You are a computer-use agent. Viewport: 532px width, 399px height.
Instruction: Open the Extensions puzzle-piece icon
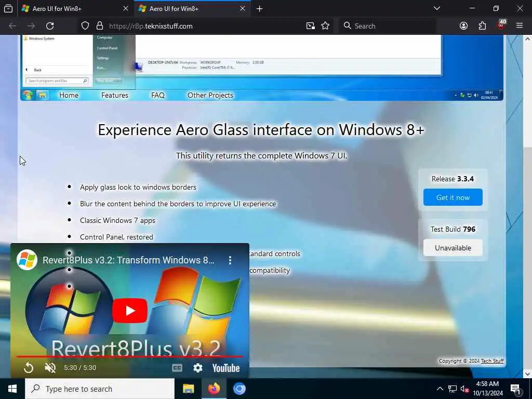(x=482, y=26)
